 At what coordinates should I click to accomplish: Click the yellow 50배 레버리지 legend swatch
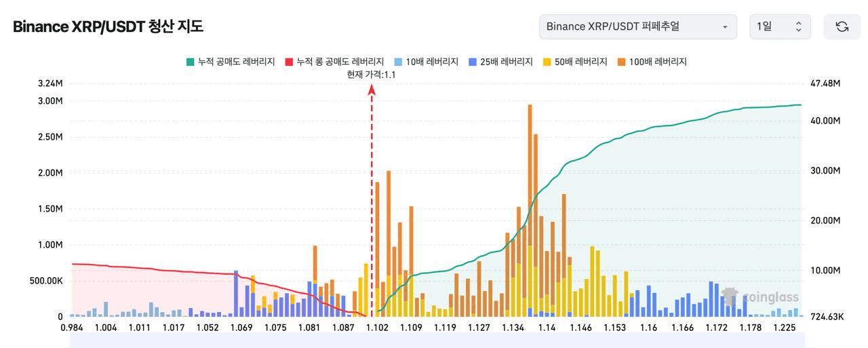547,62
